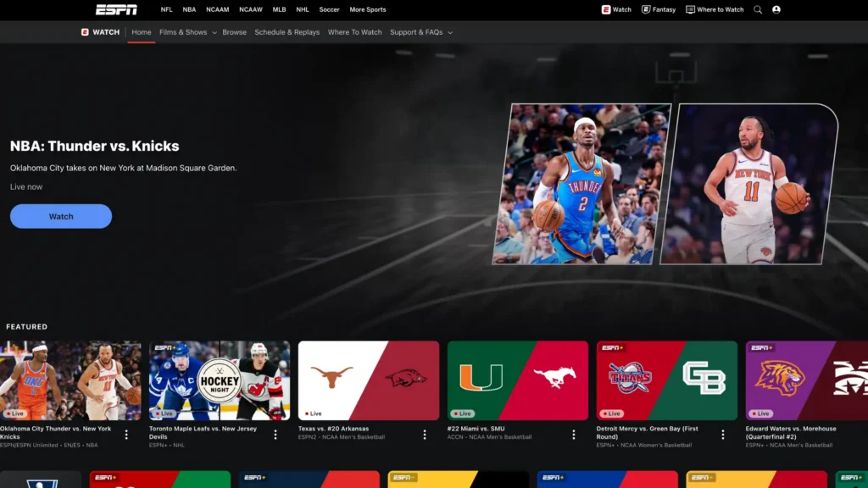Open Edward Waters vs. Morehouse thumbnail
The width and height of the screenshot is (868, 488).
coord(807,380)
